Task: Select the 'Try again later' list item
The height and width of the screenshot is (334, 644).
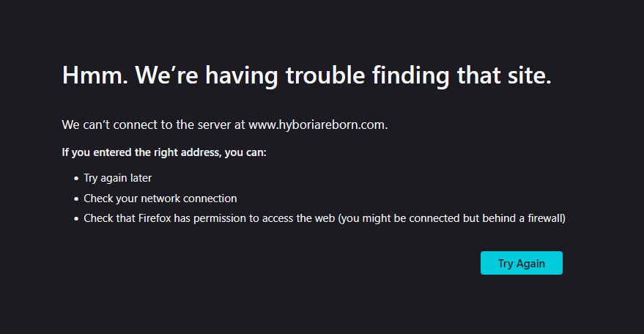Action: pyautogui.click(x=117, y=178)
